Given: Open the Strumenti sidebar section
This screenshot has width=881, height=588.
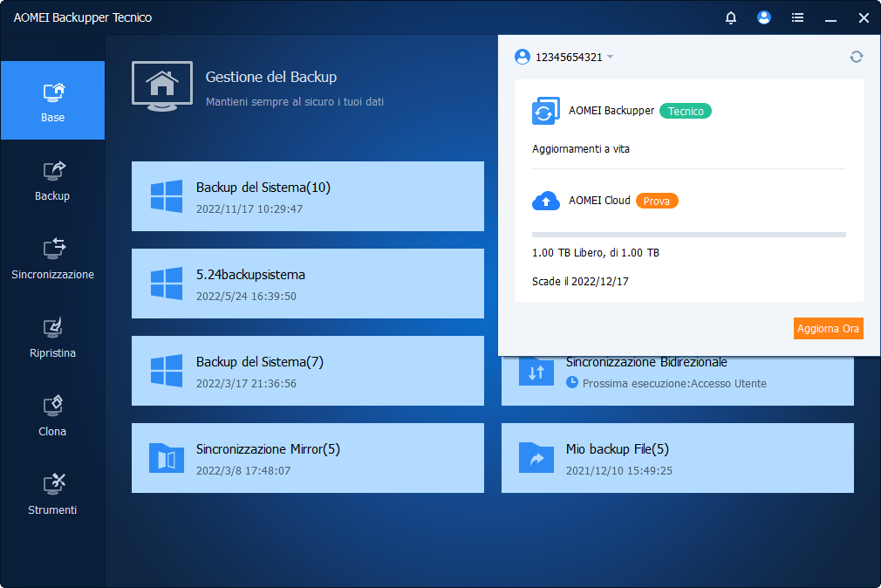Looking at the screenshot, I should tap(53, 494).
